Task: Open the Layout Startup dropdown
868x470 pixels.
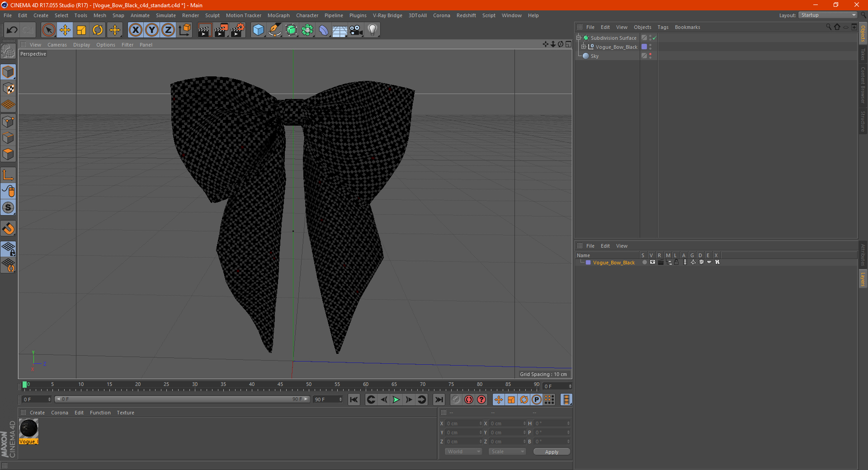Action: click(x=828, y=15)
